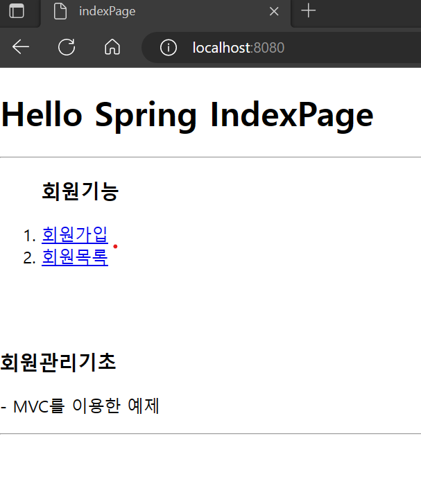The image size is (421, 504).
Task: Open the tab actions sidebar icon
Action: (x=17, y=11)
